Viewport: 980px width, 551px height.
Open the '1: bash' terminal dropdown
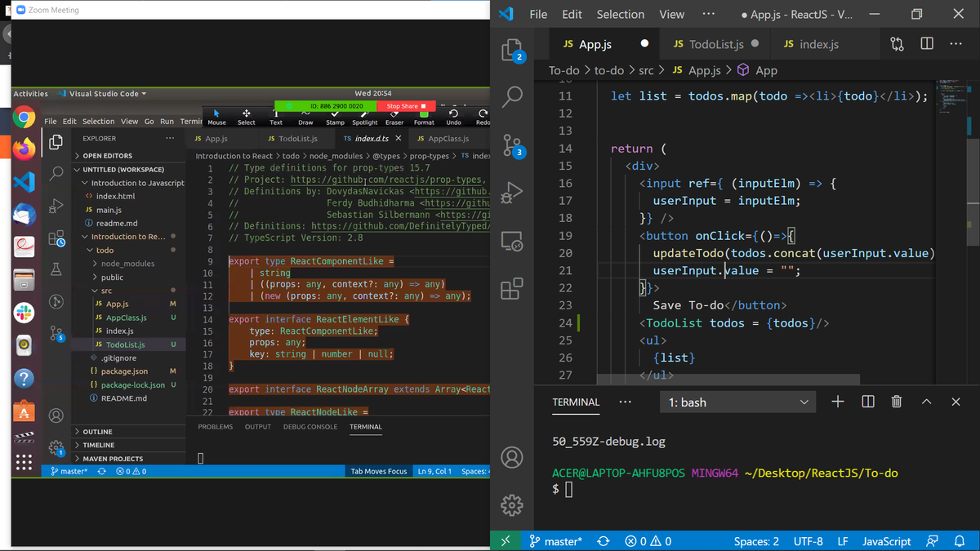[x=737, y=402]
